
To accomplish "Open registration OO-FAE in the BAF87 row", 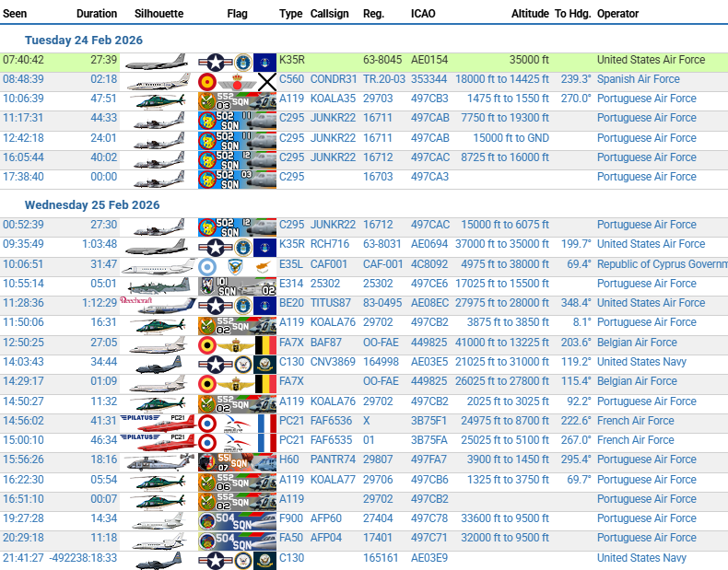I will (381, 343).
